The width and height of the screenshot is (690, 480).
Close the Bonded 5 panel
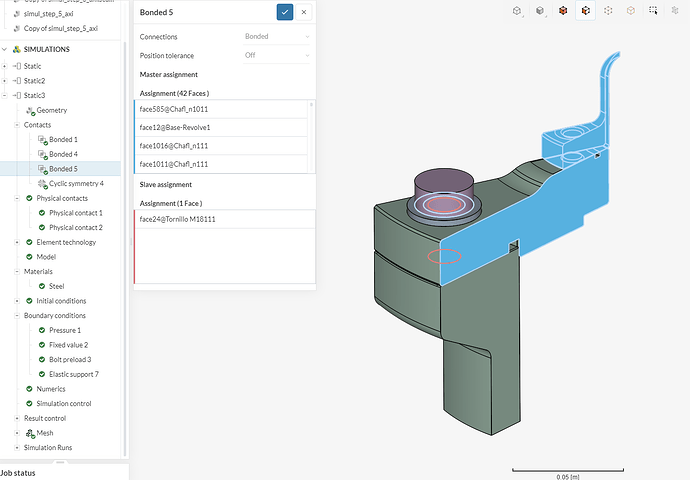coord(304,12)
